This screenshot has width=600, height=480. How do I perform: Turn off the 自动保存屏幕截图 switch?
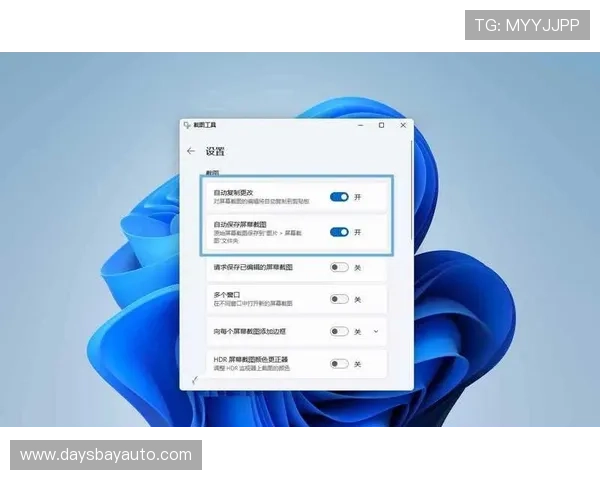(x=339, y=232)
